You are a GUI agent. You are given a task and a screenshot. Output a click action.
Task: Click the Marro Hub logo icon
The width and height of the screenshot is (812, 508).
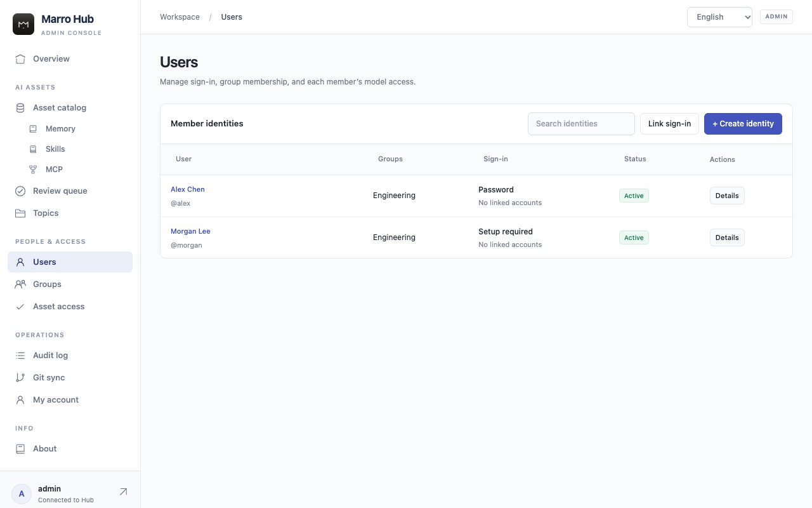(x=23, y=24)
